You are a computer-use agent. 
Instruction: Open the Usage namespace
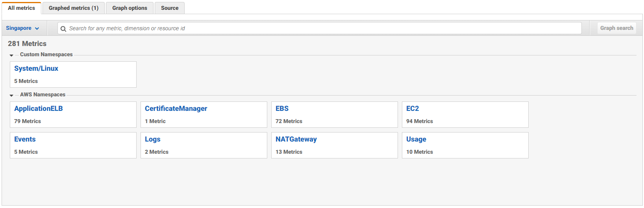(x=416, y=139)
